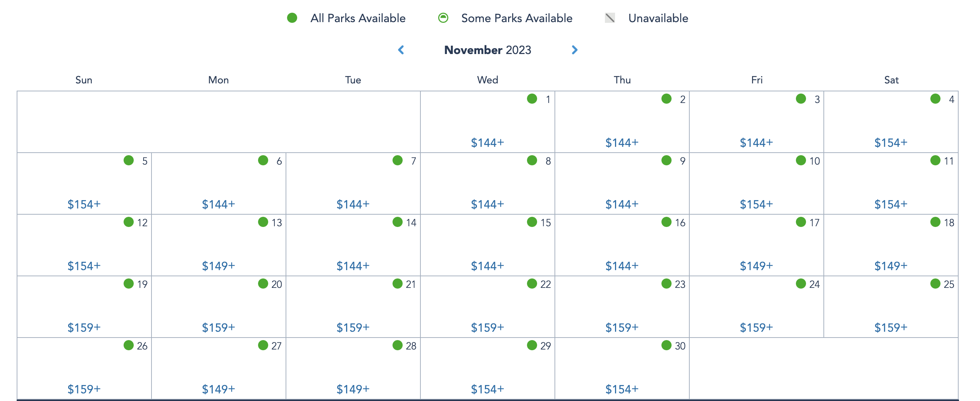Click date number 9 in the calendar
The image size is (980, 401).
[x=682, y=161]
